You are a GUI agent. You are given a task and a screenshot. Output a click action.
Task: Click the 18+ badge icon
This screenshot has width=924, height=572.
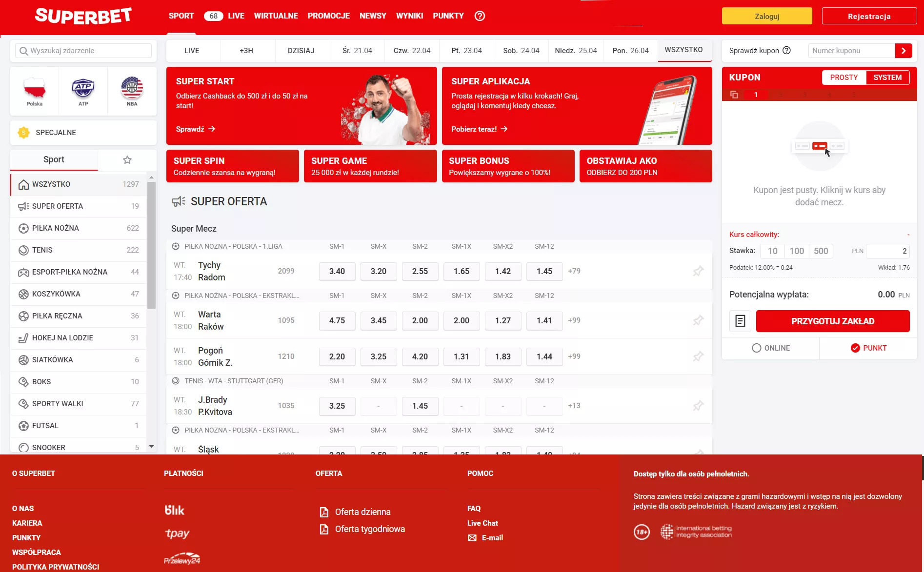click(x=642, y=532)
